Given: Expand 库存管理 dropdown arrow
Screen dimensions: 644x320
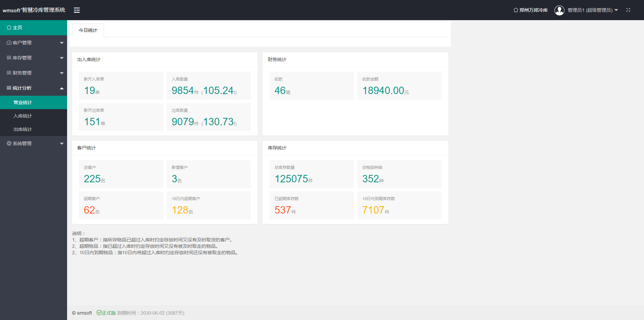Looking at the screenshot, I should click(x=62, y=58).
